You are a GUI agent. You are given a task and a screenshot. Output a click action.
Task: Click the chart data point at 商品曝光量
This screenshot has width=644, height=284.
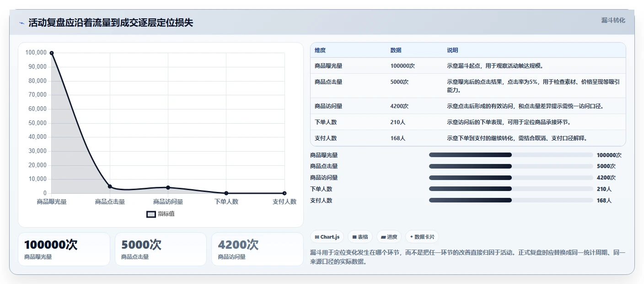point(52,53)
